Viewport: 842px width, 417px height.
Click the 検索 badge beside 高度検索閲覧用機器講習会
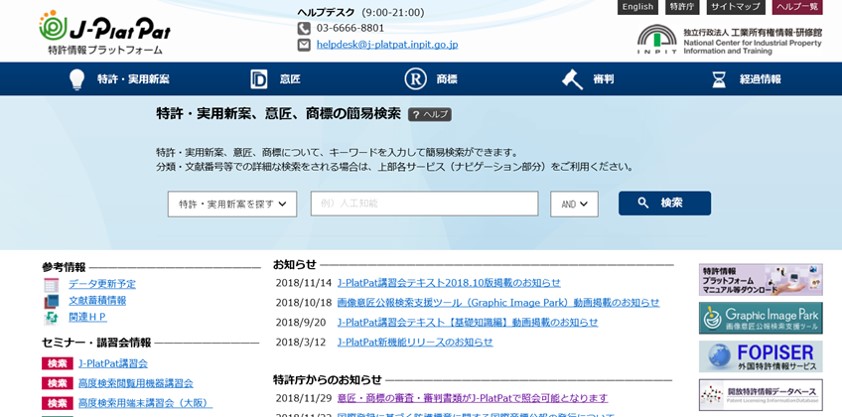[x=57, y=383]
